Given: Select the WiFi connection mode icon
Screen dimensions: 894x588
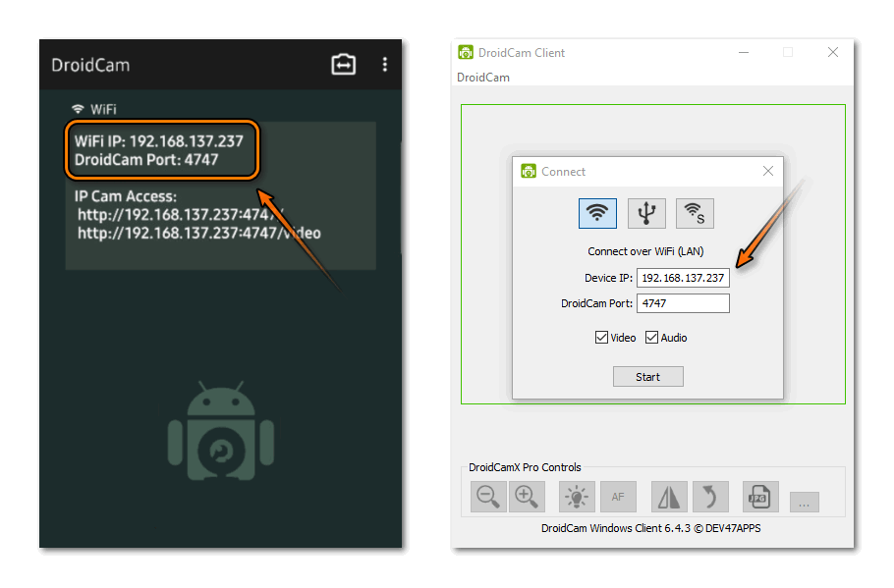Looking at the screenshot, I should [x=597, y=214].
